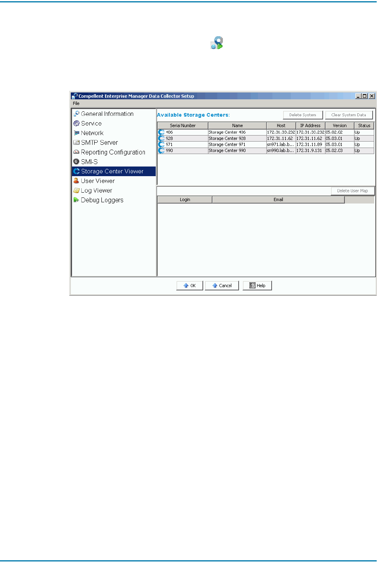
Task: Maximize the Data Collector Setup window
Action: pos(365,96)
